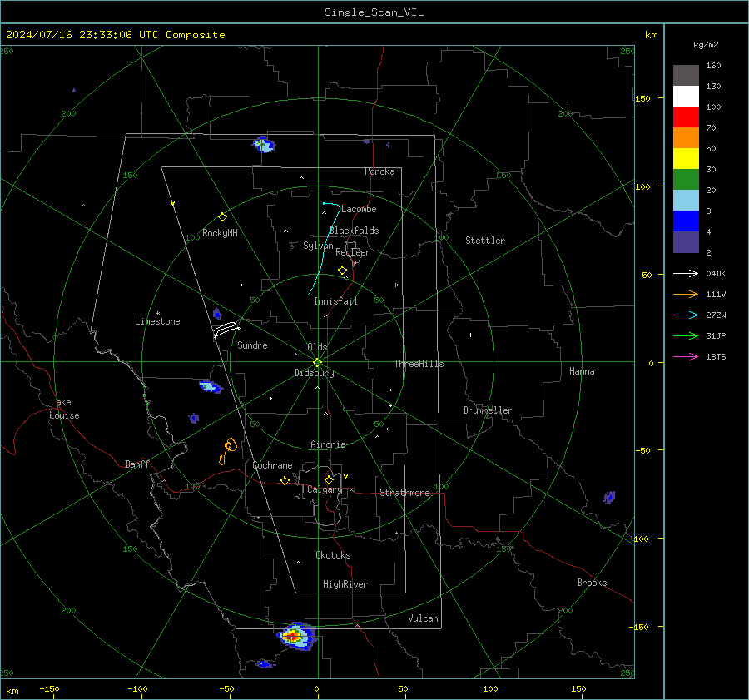The image size is (749, 700).
Task: Click the orange 50-70 legend swatch
Action: pos(686,138)
